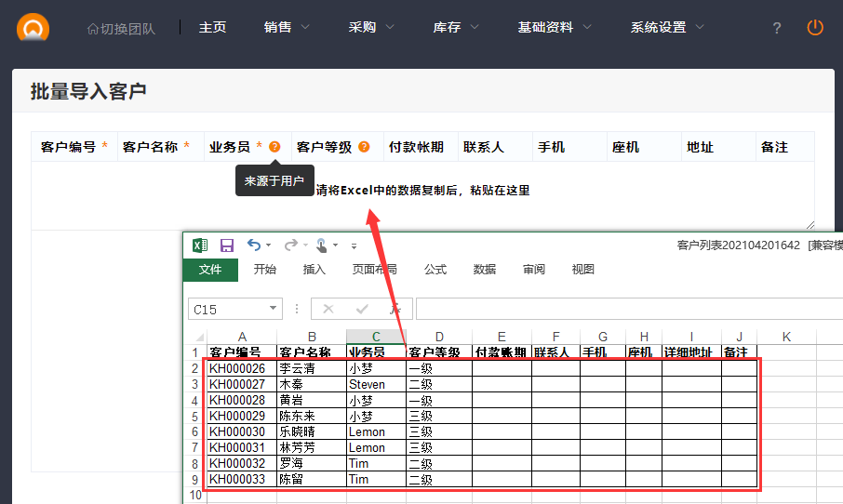Click the orange power logout icon
Viewport: 843px width, 504px height.
point(815,28)
